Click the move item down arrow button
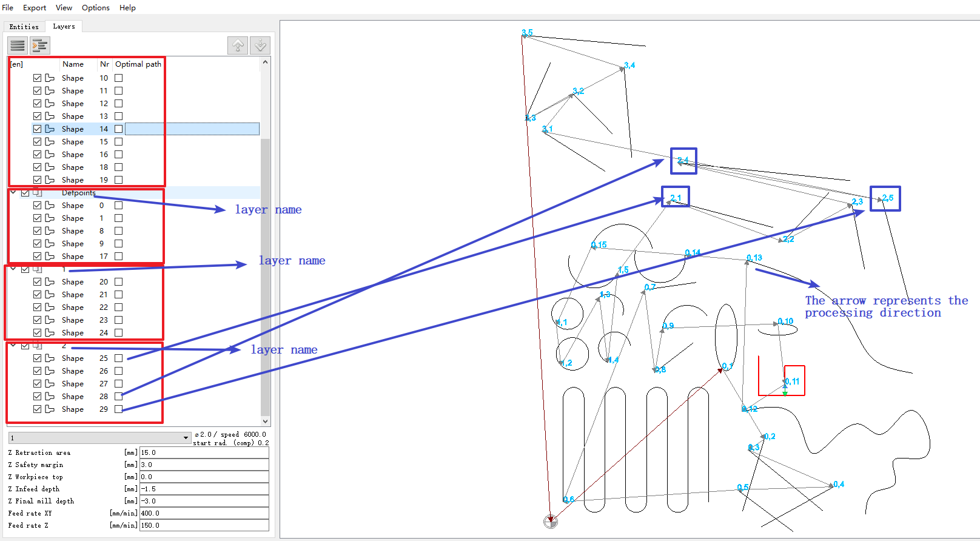 tap(260, 45)
